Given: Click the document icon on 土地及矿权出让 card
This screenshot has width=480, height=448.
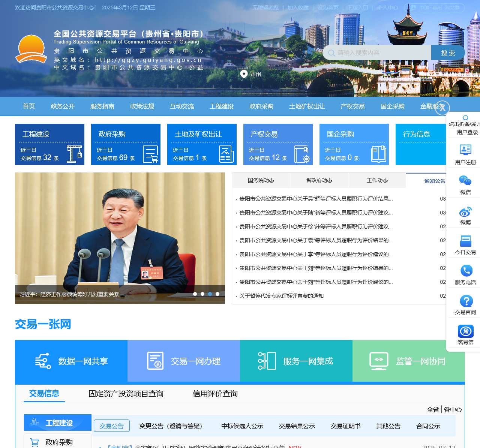Looking at the screenshot, I should click(226, 154).
